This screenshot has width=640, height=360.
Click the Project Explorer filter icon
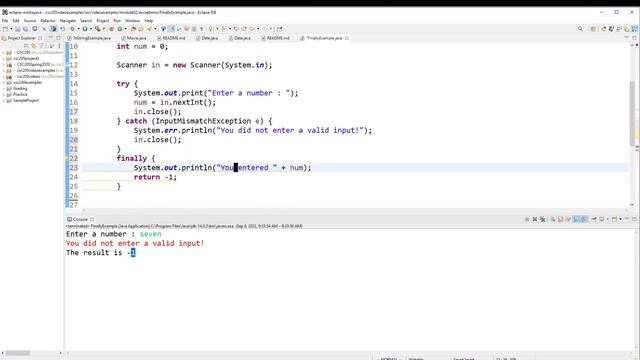click(41, 46)
